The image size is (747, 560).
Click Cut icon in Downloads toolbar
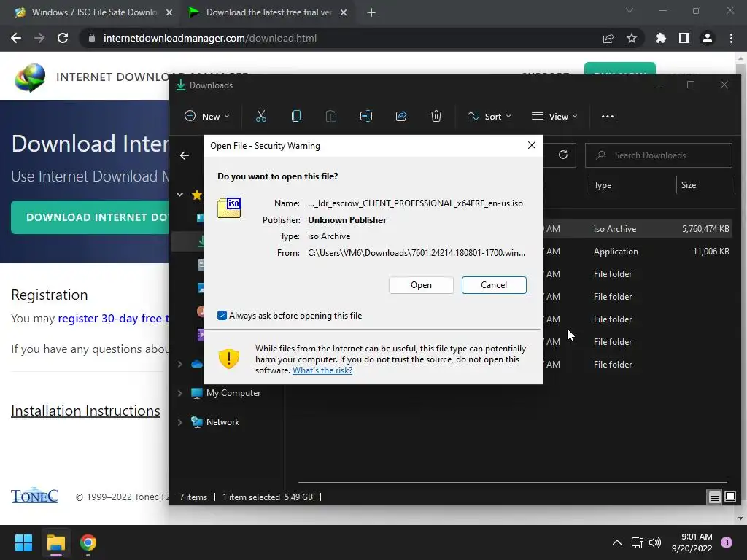[260, 116]
